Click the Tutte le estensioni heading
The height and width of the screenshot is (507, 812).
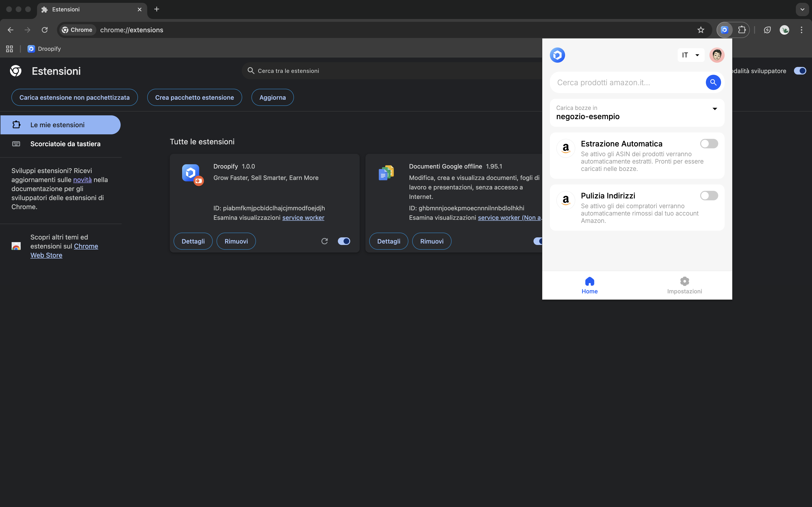click(x=202, y=141)
